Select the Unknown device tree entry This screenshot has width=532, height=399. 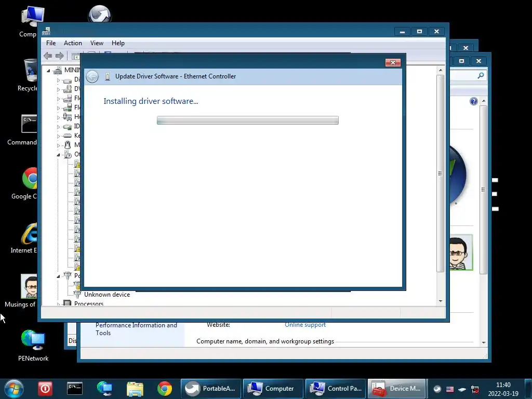click(x=107, y=295)
